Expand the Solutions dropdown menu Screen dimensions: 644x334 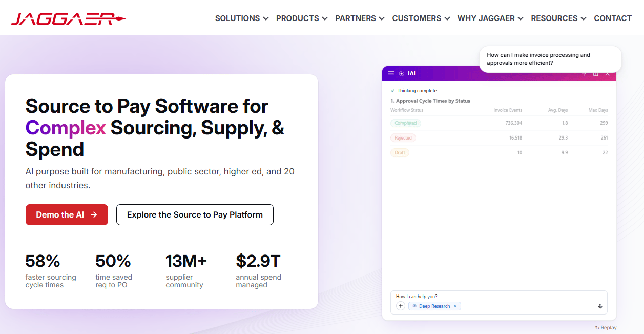pyautogui.click(x=242, y=18)
